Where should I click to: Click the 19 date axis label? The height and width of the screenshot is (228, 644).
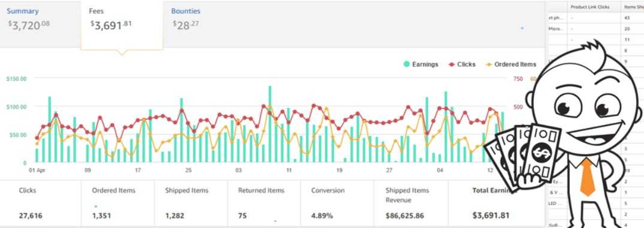click(339, 170)
